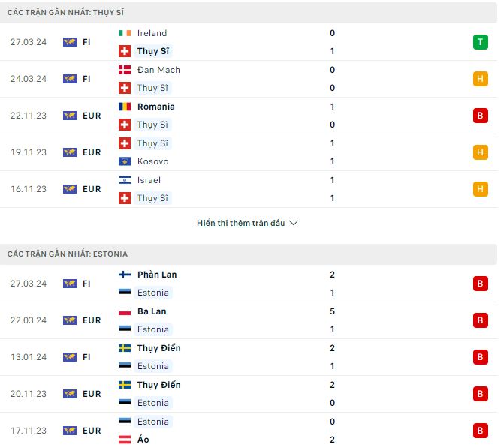
Task: Click the orange H badge for Đan Mạch match
Action: tap(480, 79)
